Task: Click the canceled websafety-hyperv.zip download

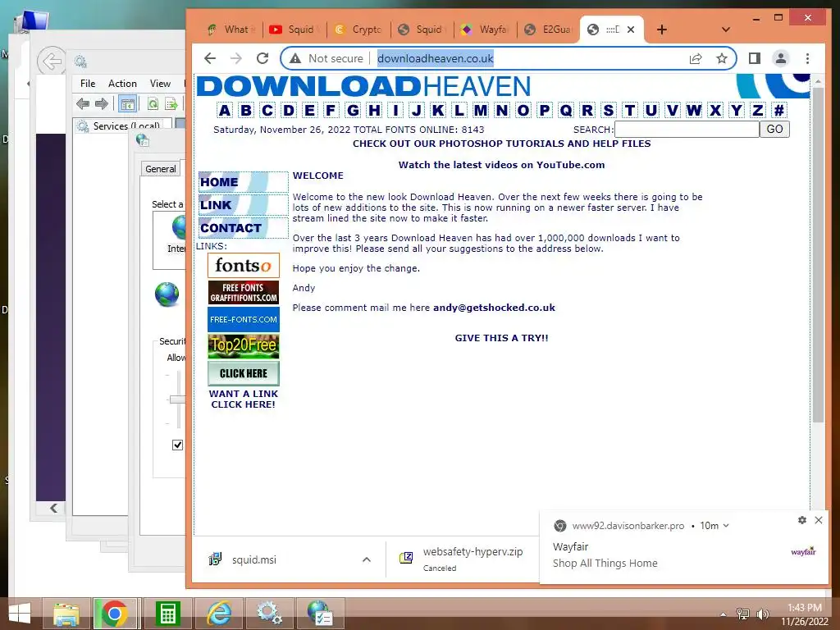Action: (463, 559)
